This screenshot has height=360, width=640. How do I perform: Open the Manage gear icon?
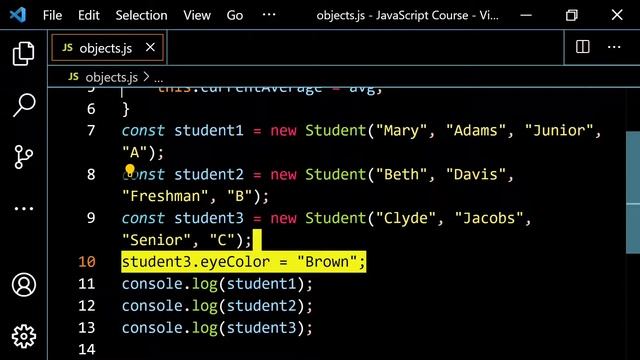[24, 336]
